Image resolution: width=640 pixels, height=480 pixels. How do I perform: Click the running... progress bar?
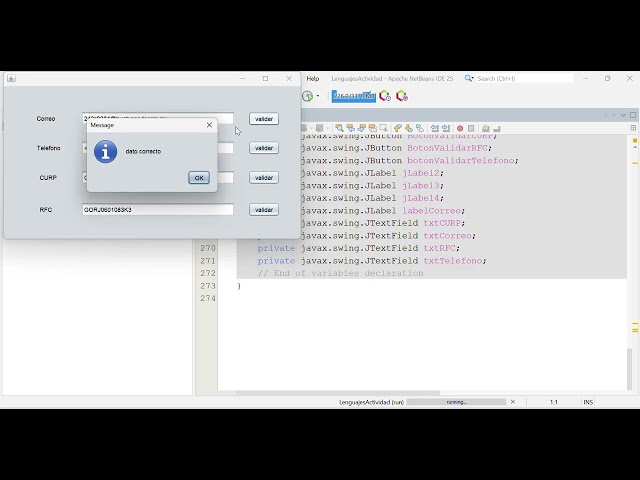[x=456, y=402]
